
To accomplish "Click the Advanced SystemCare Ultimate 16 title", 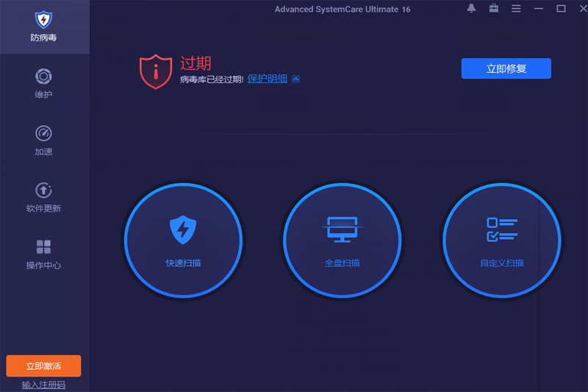I will pyautogui.click(x=343, y=9).
